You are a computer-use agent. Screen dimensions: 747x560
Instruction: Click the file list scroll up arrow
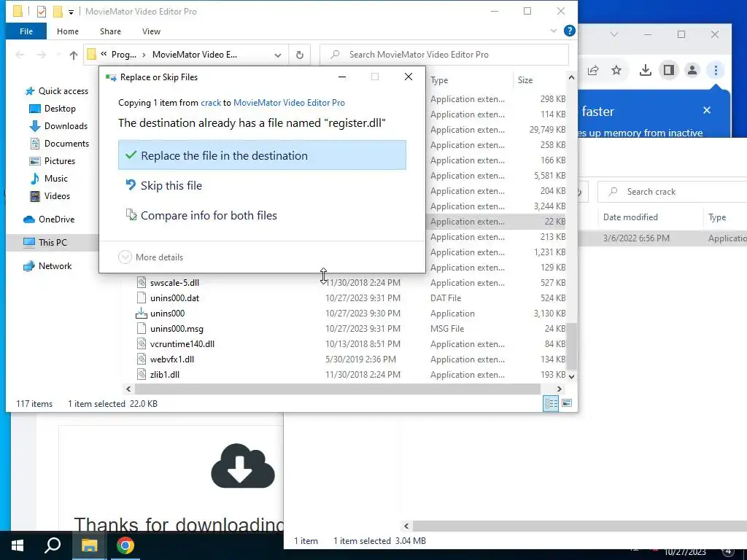tap(572, 77)
